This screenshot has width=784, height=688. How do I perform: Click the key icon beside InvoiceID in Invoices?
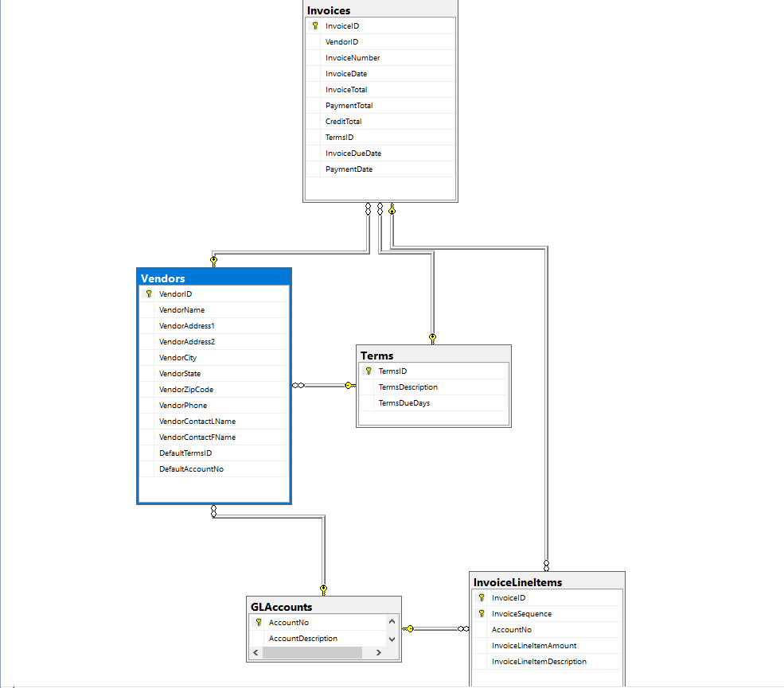point(314,25)
